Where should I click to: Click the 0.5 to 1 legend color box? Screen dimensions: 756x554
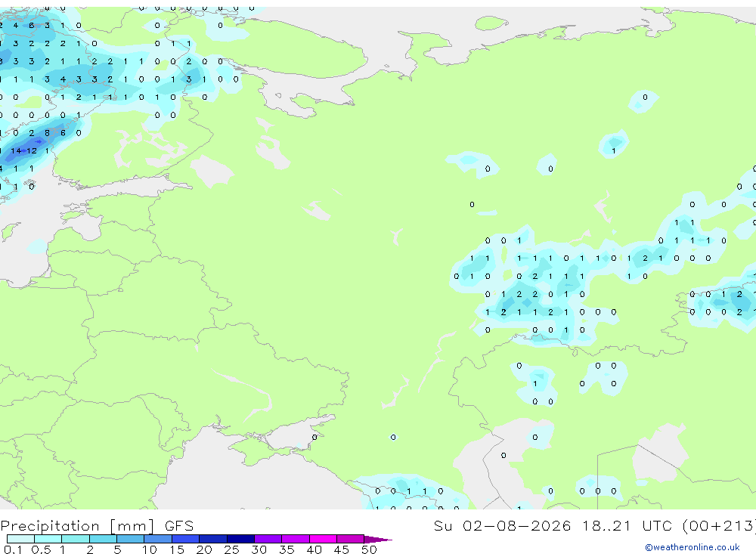(48, 539)
